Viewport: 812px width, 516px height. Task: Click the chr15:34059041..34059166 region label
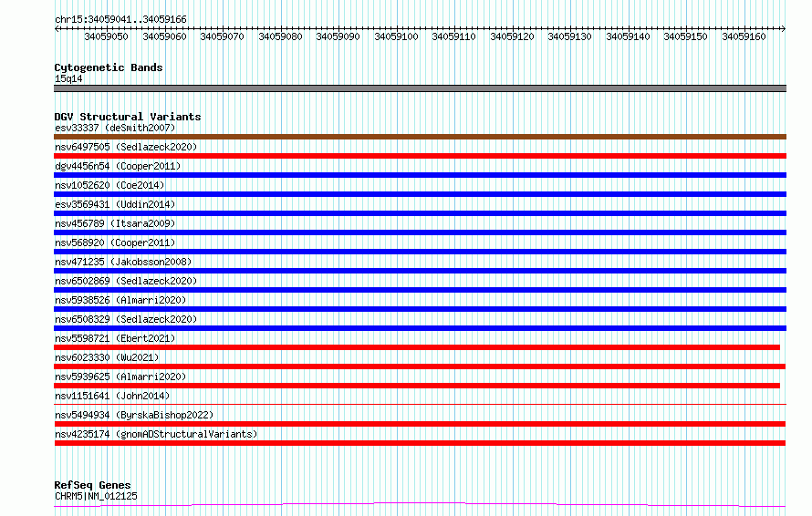coord(120,20)
